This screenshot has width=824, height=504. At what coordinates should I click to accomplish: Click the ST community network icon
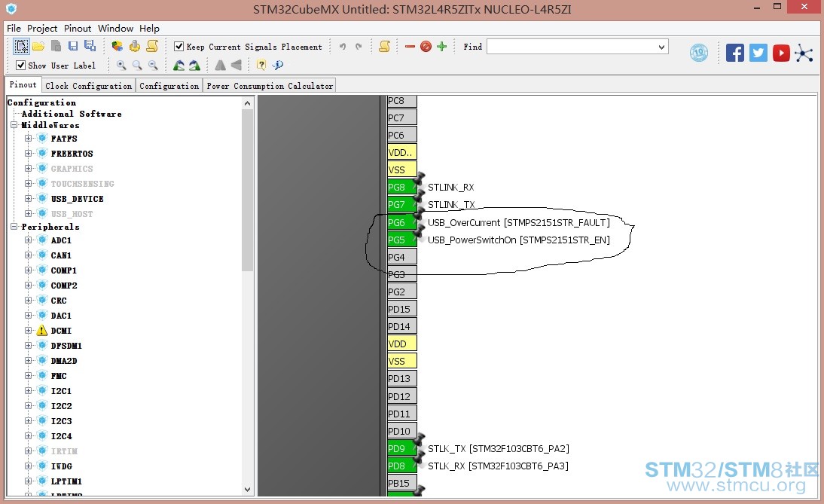[804, 53]
